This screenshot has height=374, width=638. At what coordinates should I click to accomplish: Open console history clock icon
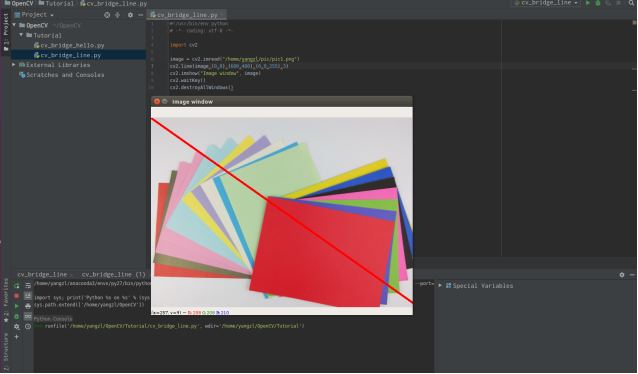click(x=28, y=326)
